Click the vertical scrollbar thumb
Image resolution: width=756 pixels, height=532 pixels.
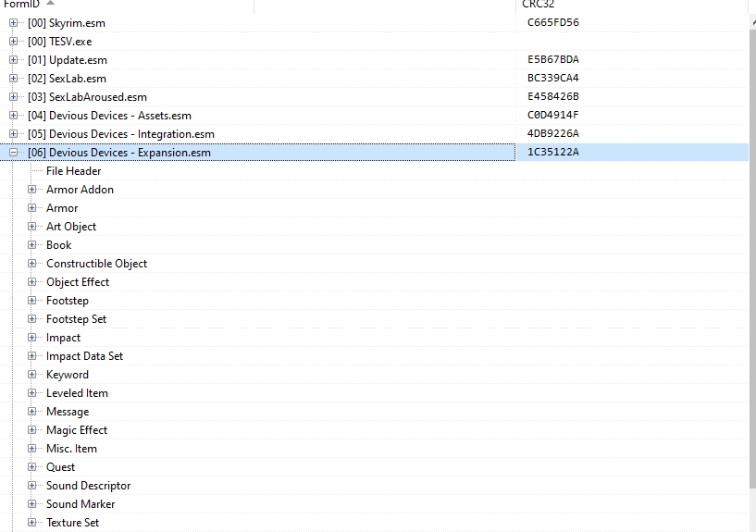coord(752,258)
